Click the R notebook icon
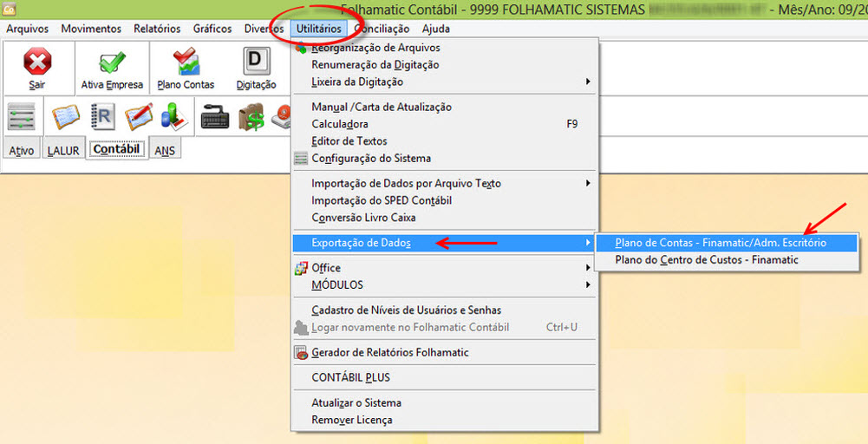The image size is (868, 444). pos(102,117)
